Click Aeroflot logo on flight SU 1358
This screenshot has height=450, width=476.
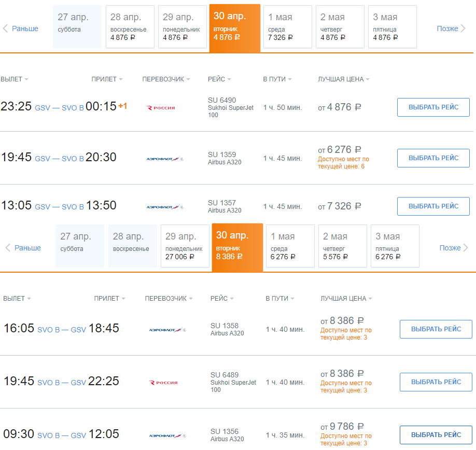pos(167,330)
